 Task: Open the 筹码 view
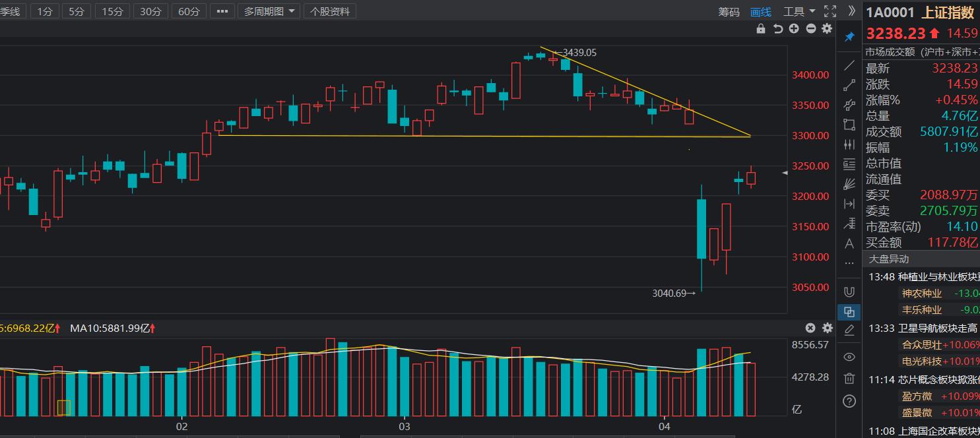click(x=729, y=12)
